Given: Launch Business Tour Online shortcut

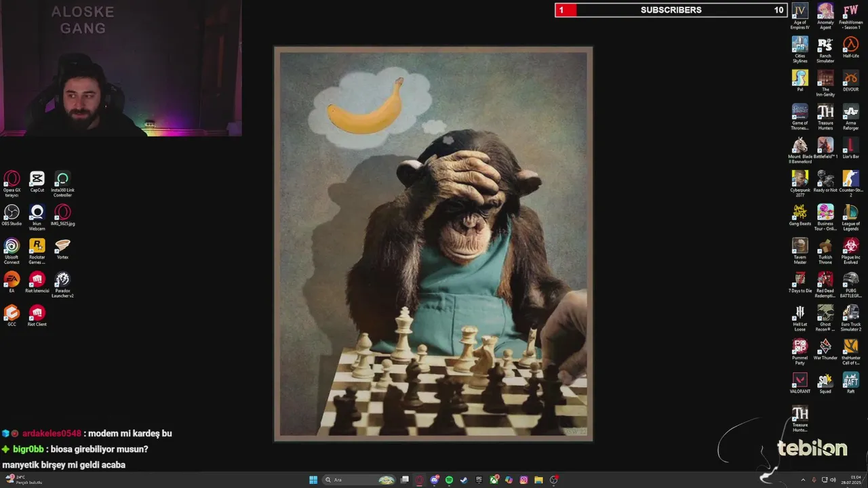Looking at the screenshot, I should [825, 218].
